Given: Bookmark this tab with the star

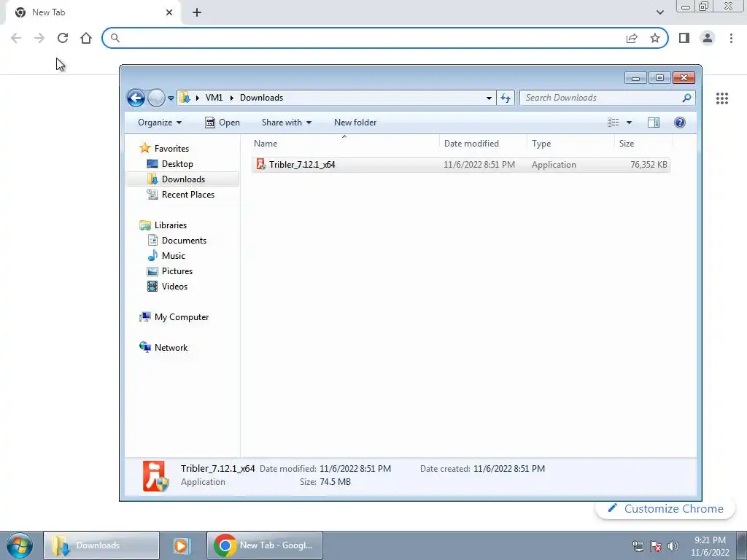Looking at the screenshot, I should click(655, 38).
